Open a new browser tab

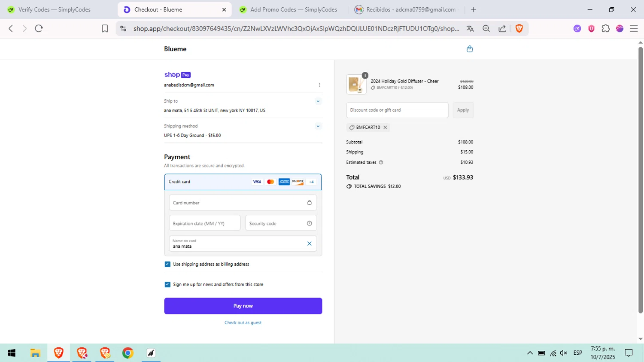tap(474, 9)
